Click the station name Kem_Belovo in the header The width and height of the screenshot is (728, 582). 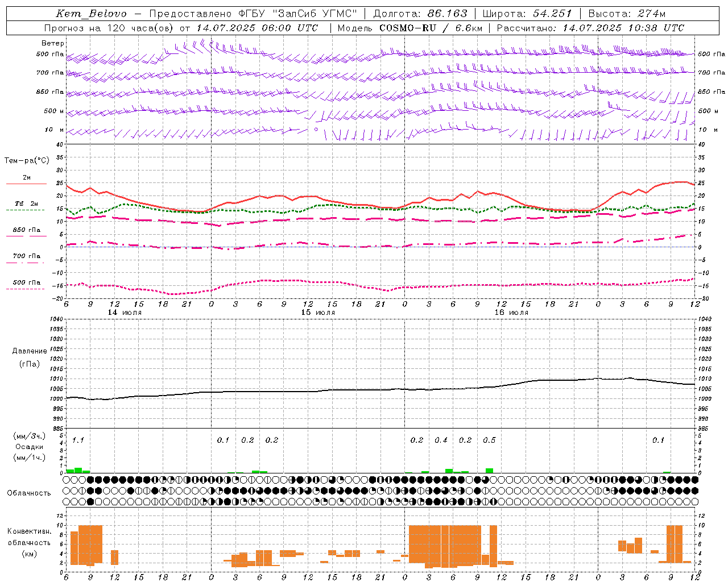coord(92,14)
